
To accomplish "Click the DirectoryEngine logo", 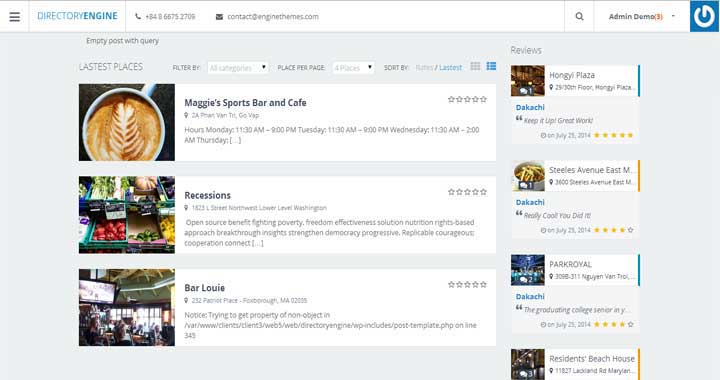I will (77, 16).
